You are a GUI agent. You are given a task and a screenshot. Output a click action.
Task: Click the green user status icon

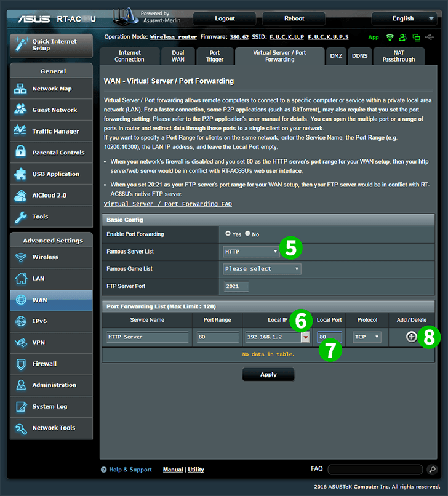pos(402,38)
